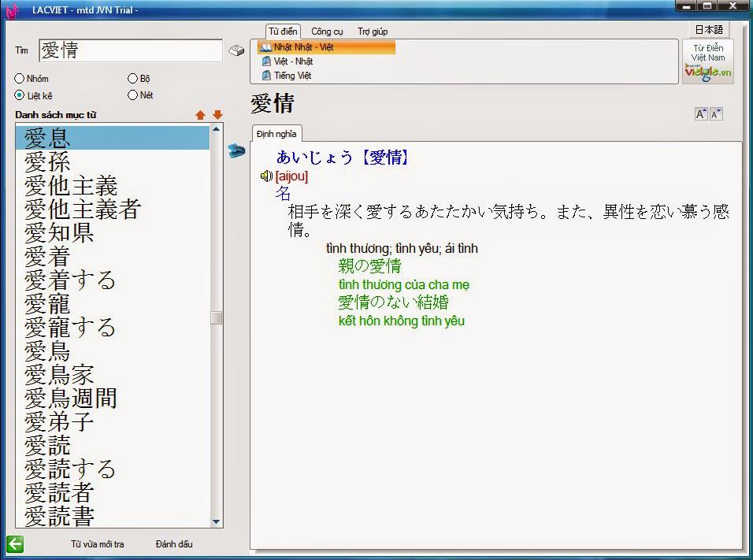
Task: Click the 日本語 language button
Action: [x=709, y=30]
